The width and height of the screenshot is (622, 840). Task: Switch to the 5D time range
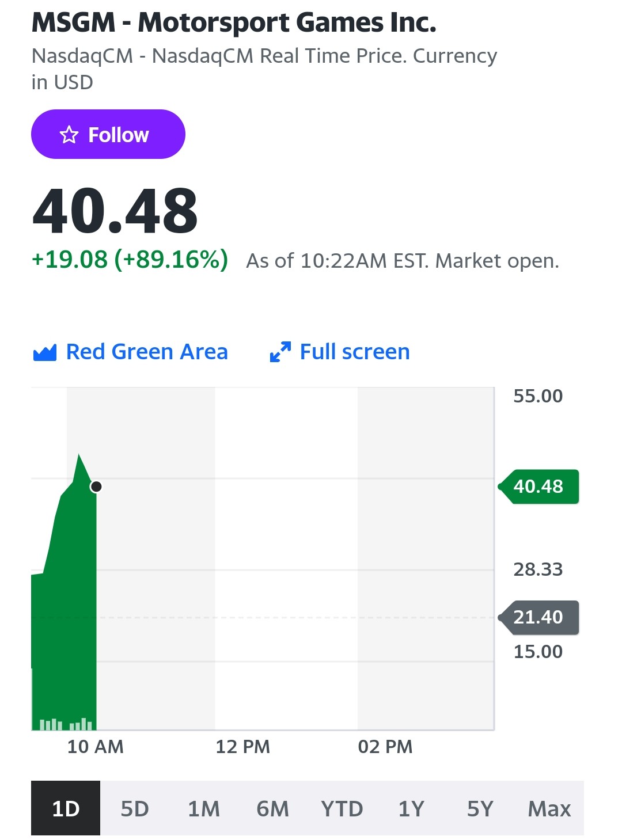click(135, 808)
